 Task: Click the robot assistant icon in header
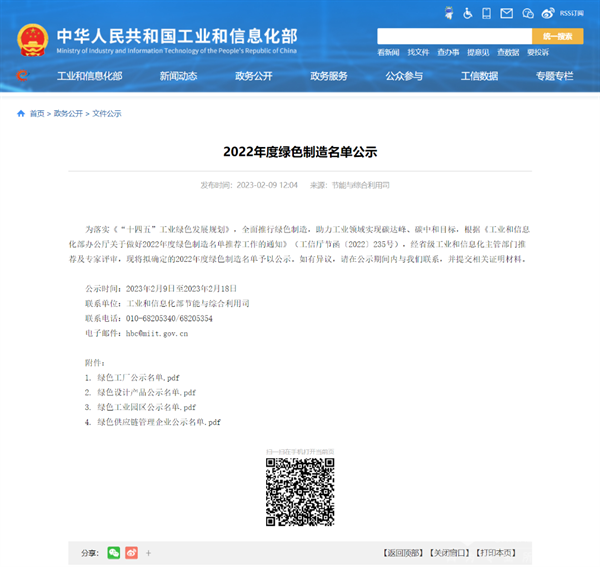(x=445, y=14)
